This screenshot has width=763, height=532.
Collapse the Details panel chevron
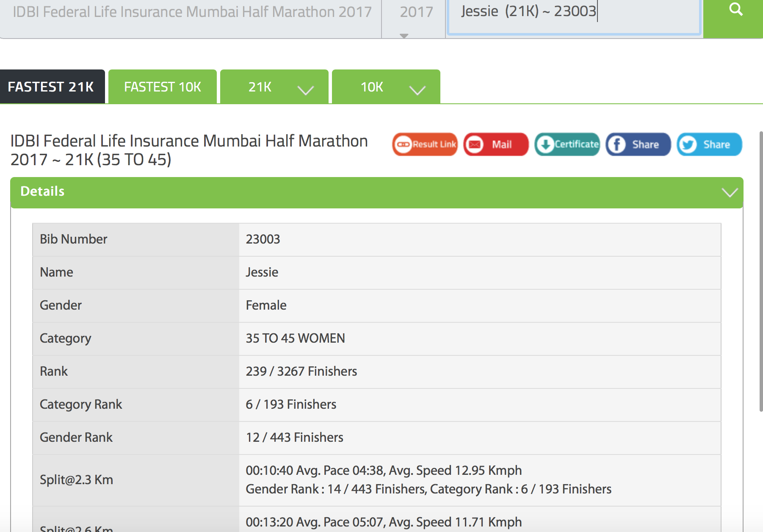click(x=730, y=193)
